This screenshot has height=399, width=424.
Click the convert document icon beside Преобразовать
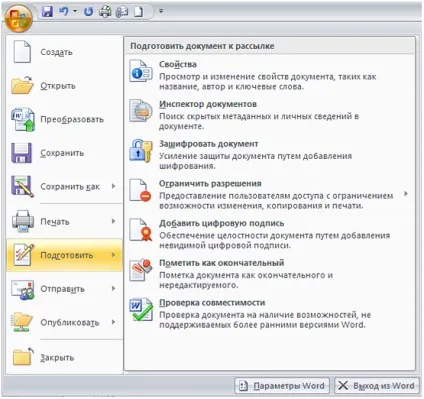coord(23,119)
